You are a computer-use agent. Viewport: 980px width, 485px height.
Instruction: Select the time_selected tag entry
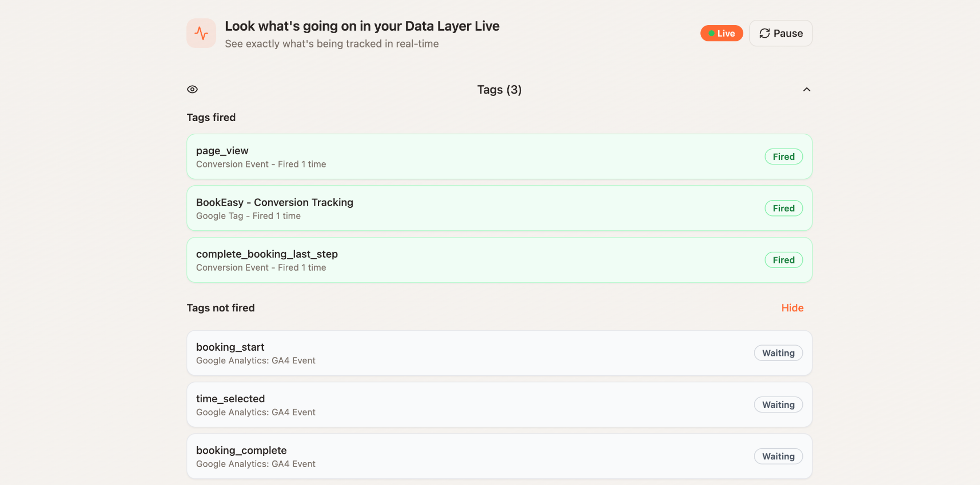click(459, 405)
